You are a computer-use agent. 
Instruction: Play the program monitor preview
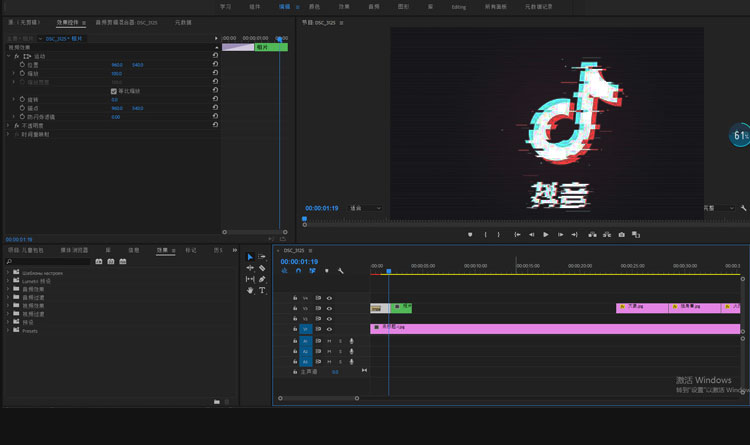click(x=546, y=234)
